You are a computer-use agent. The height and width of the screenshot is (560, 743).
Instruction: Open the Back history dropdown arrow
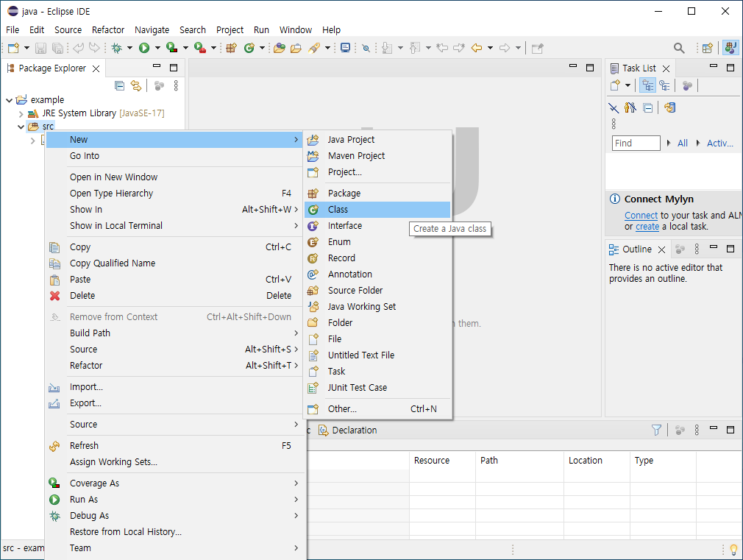490,48
